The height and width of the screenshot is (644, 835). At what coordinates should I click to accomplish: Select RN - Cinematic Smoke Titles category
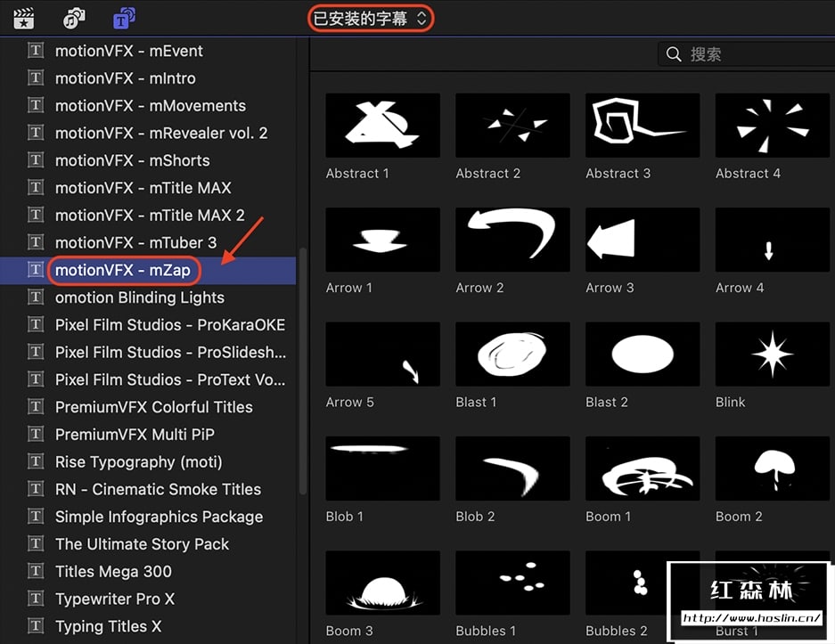[x=148, y=489]
